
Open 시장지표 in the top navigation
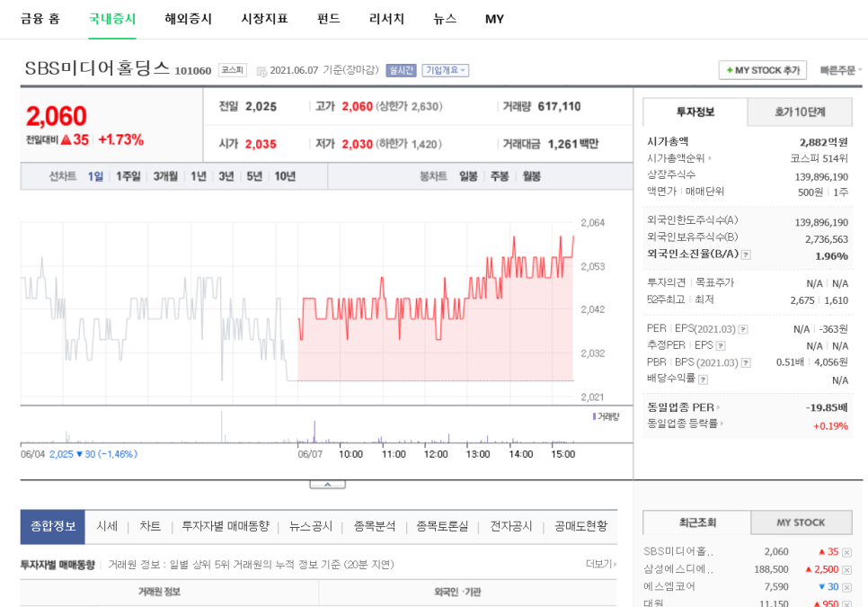pyautogui.click(x=264, y=19)
